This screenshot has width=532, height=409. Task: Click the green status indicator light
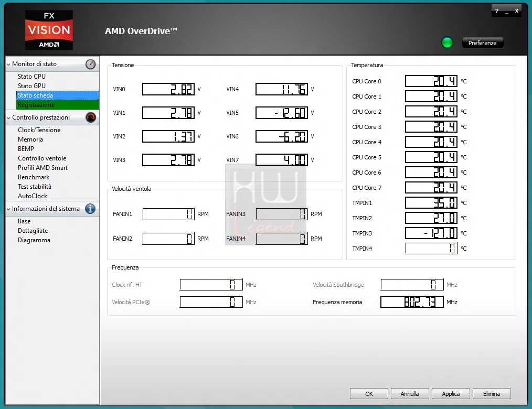click(x=447, y=42)
